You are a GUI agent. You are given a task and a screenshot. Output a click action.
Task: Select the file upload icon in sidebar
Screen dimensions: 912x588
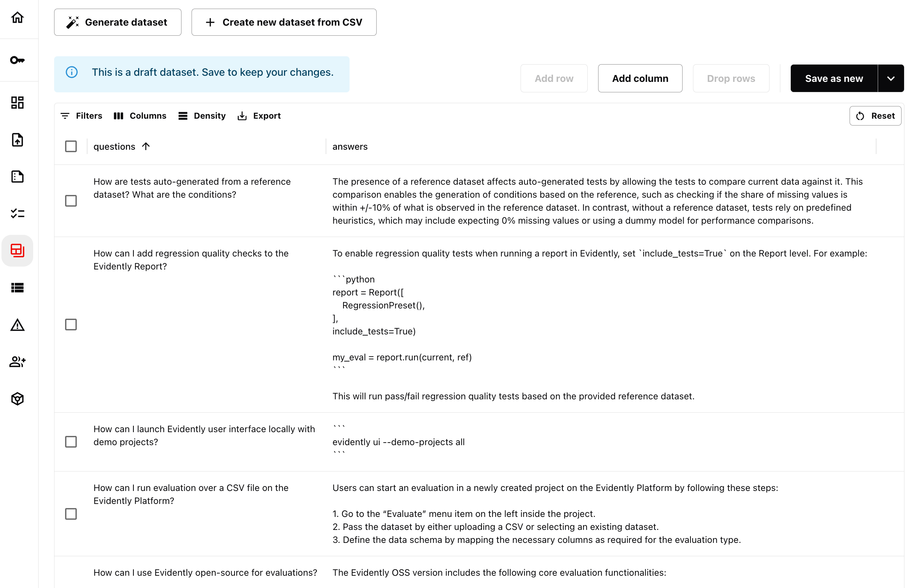click(x=18, y=140)
